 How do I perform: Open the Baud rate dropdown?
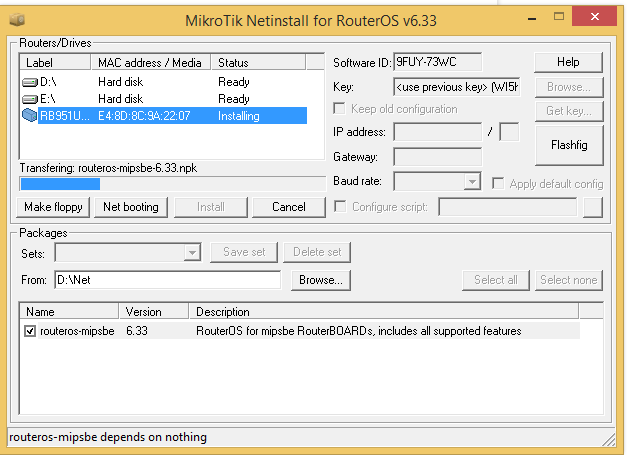pyautogui.click(x=472, y=182)
